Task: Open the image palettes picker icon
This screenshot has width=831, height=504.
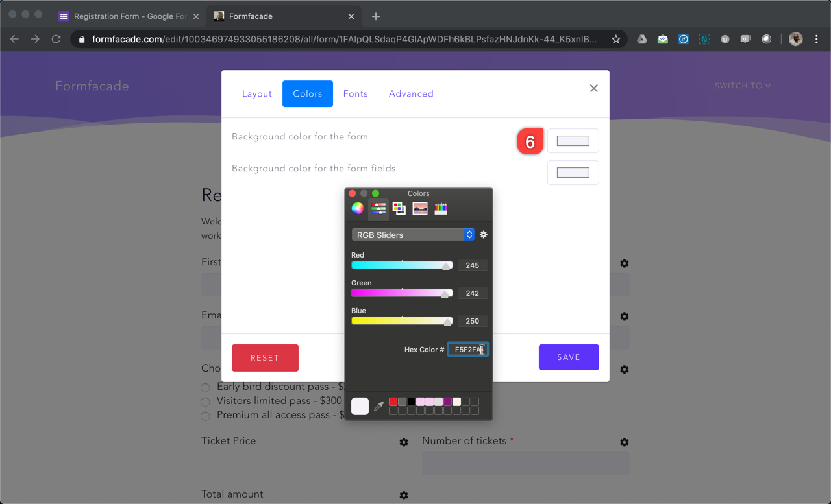Action: pos(420,208)
